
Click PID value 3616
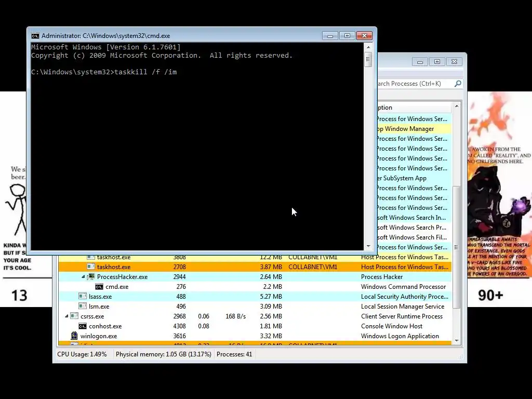(x=179, y=336)
